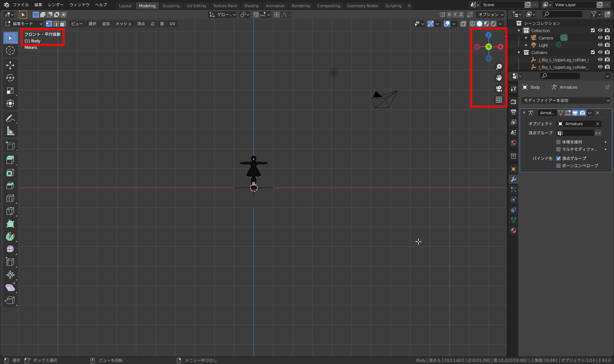
Task: Switch orthographic/perspective grid icon
Action: point(499,100)
